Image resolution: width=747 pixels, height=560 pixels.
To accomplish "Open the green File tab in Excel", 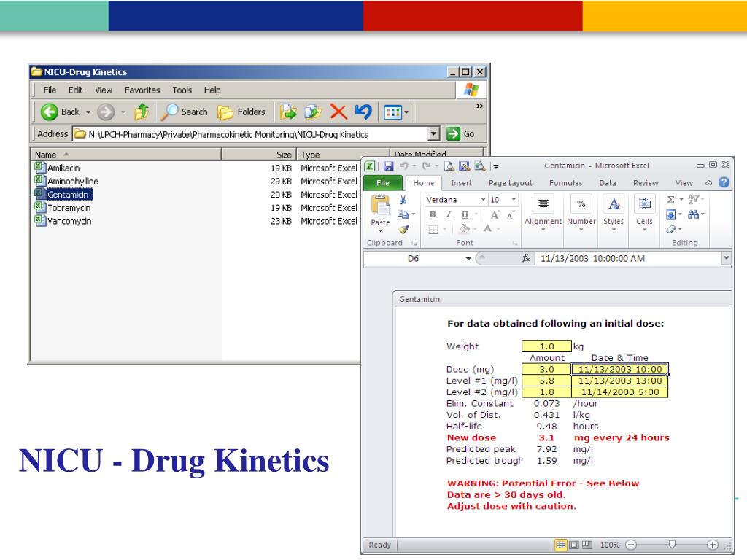I will (382, 183).
